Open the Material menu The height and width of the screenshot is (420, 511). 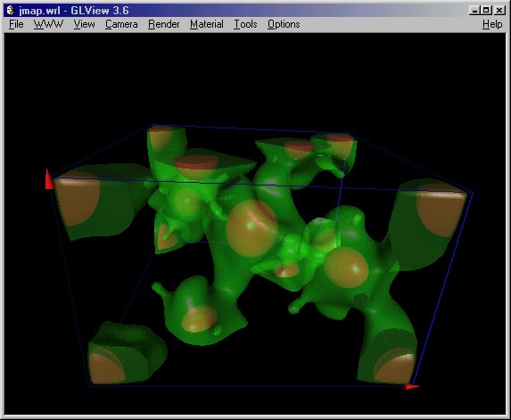point(207,24)
